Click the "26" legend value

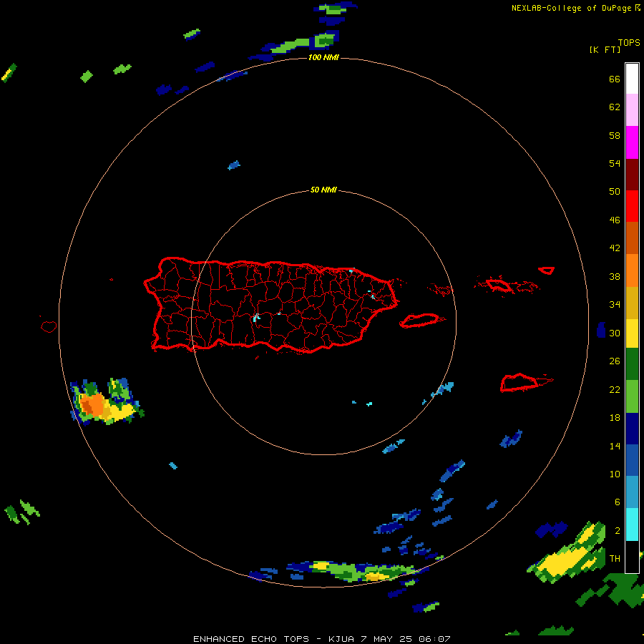coord(615,361)
